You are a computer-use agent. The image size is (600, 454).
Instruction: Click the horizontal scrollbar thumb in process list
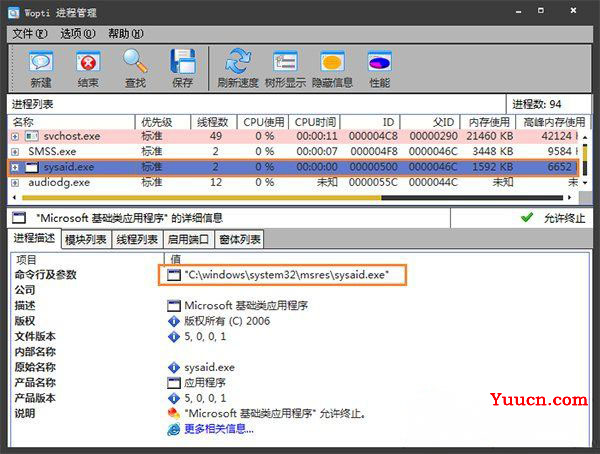pos(202,198)
